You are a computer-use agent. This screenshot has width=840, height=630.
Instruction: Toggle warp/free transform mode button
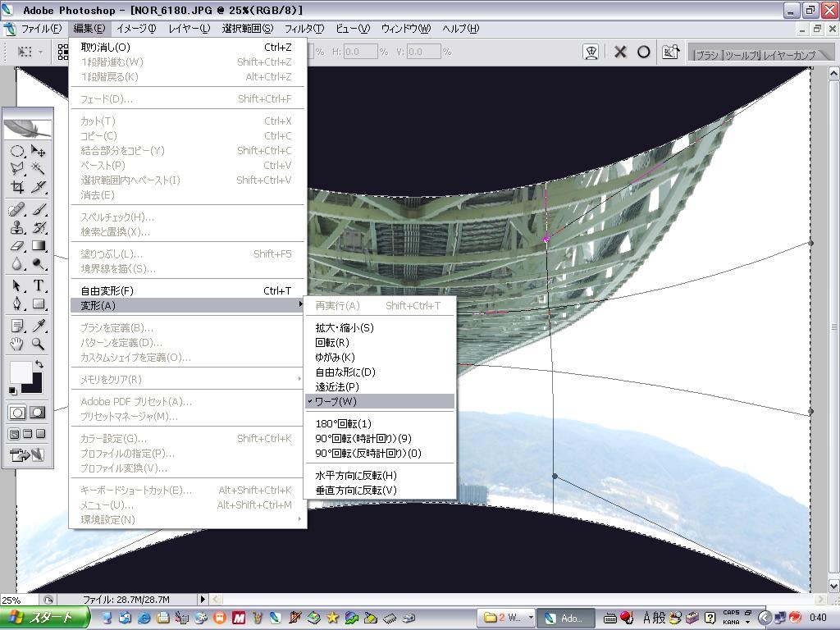(591, 52)
